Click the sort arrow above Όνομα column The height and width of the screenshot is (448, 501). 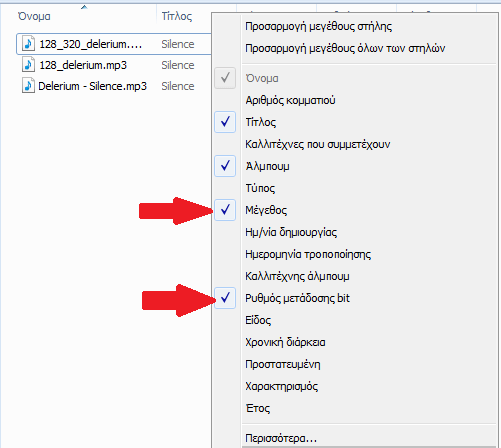(84, 7)
